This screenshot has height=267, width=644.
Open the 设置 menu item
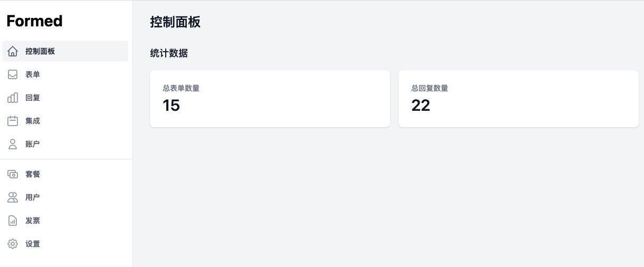click(x=33, y=244)
